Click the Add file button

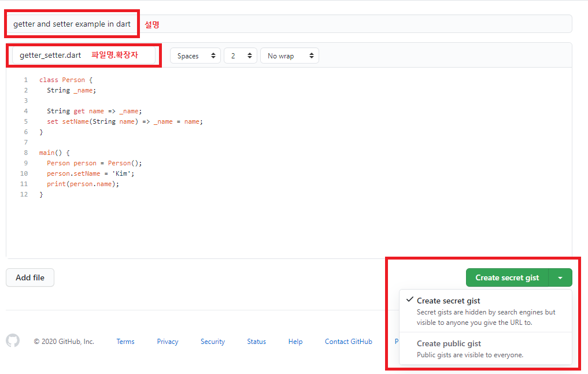click(29, 277)
